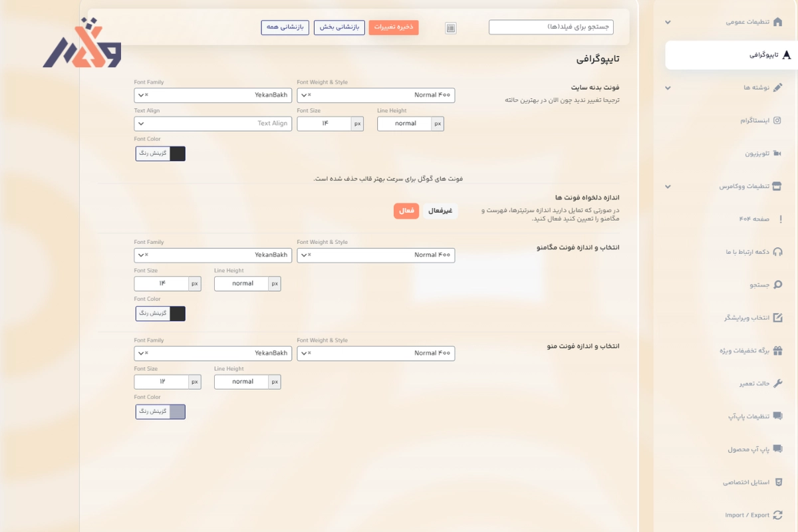The image size is (798, 532).
Task: Click the body font Font Size field
Action: [x=324, y=124]
